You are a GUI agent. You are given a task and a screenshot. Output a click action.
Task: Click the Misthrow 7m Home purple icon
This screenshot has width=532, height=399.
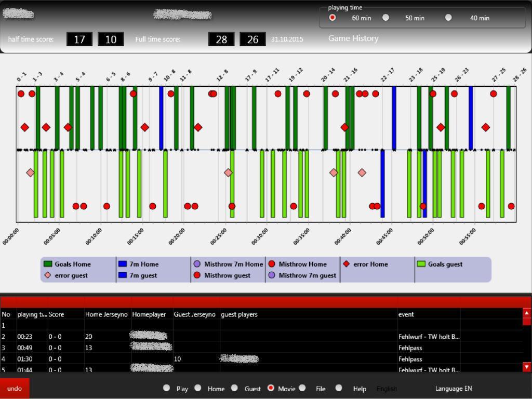(x=197, y=264)
